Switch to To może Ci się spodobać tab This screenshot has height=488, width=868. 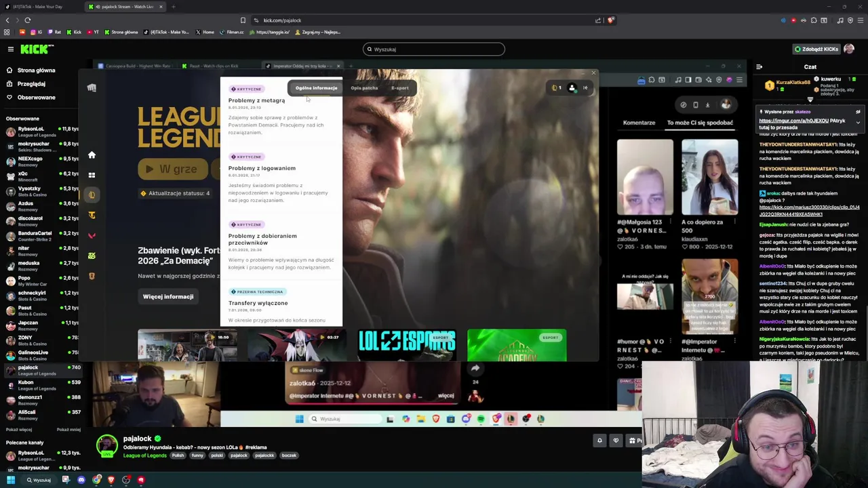point(700,123)
